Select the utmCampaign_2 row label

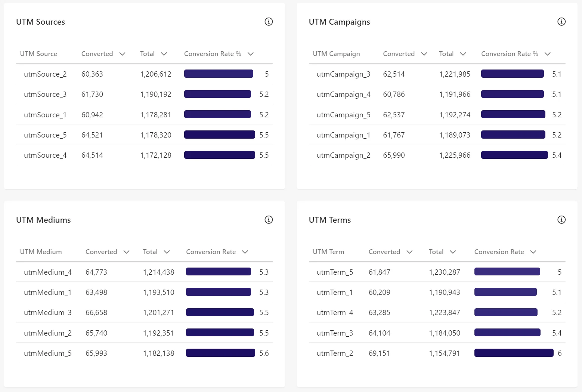click(343, 155)
